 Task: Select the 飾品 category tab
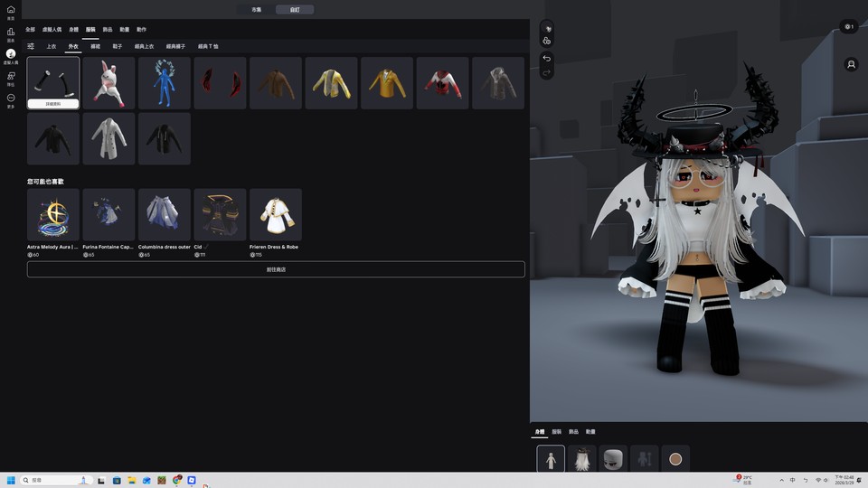[x=108, y=29]
